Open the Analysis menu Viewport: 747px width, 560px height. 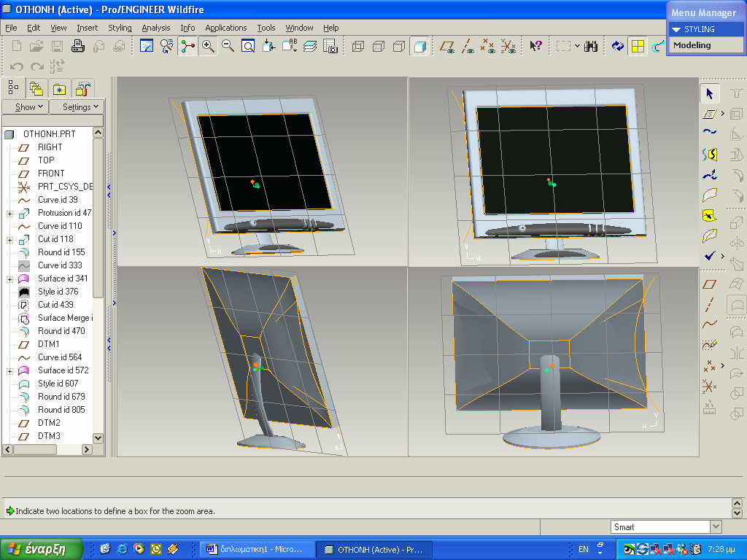pos(156,28)
